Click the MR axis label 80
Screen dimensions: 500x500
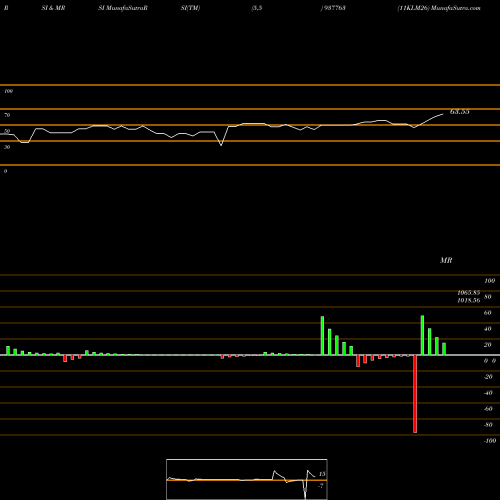tap(488, 297)
